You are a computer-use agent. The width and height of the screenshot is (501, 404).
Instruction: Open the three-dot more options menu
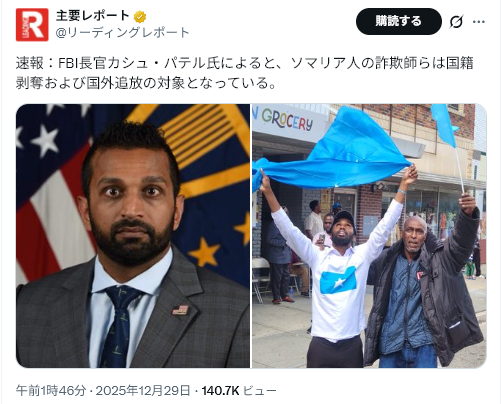click(479, 22)
